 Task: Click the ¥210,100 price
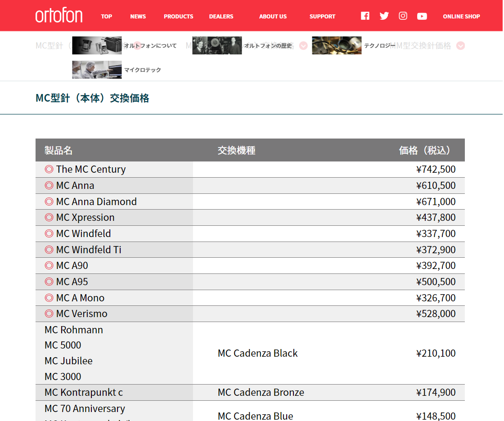tap(436, 353)
